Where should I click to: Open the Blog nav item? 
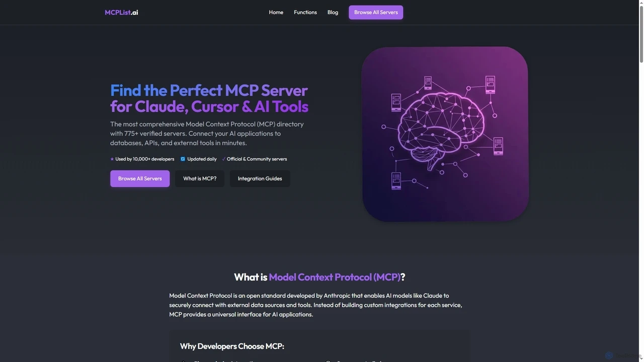click(333, 12)
